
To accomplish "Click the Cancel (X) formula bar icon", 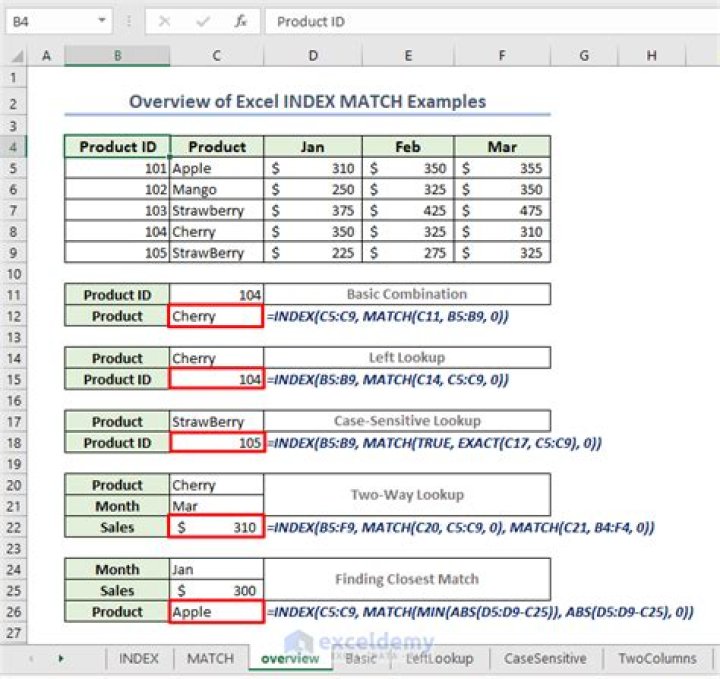I will [164, 21].
